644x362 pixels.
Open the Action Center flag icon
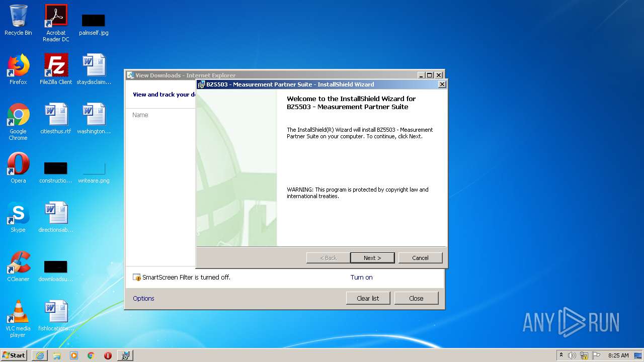[596, 355]
